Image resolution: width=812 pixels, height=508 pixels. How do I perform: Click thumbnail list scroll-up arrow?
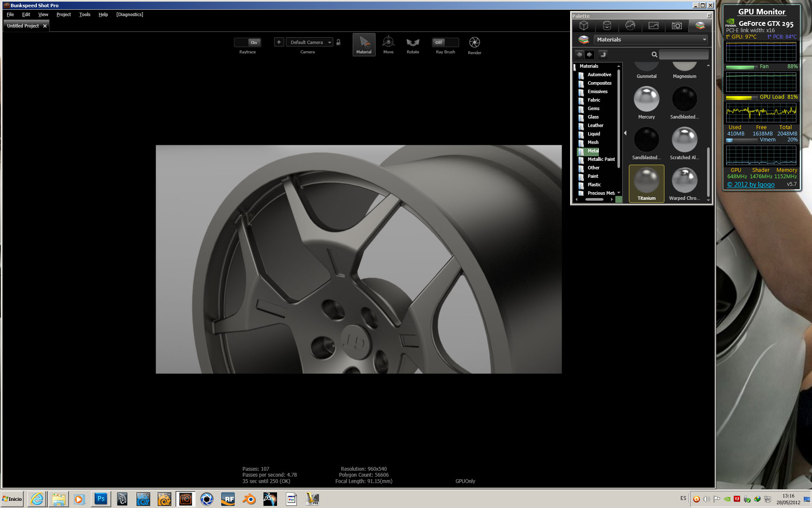708,66
